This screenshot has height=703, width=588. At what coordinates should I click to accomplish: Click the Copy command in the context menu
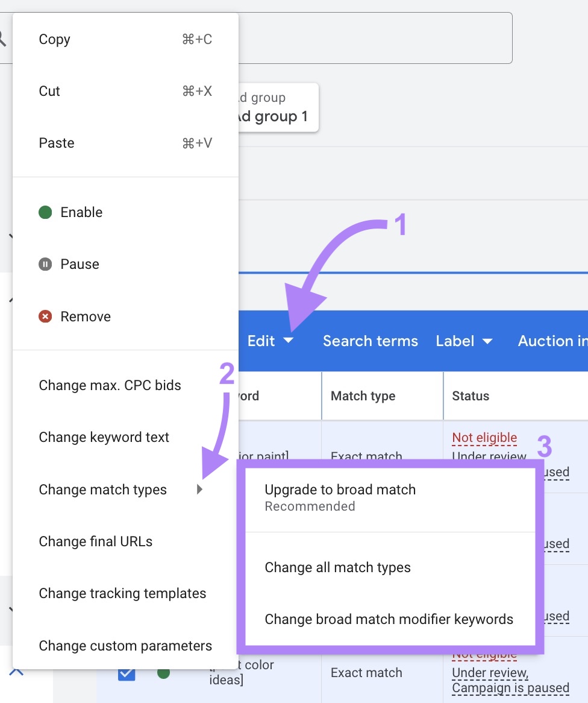(x=54, y=39)
